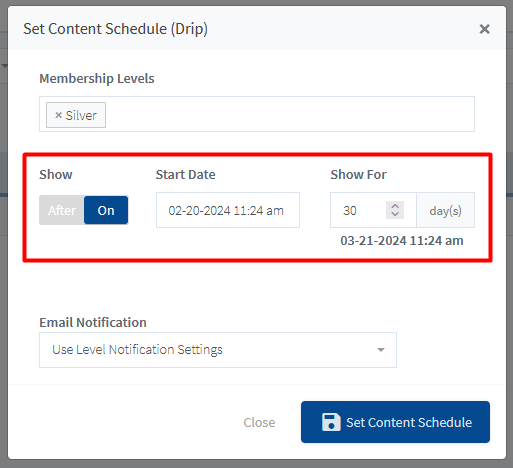
Task: Click the day(s) unit box
Action: point(446,210)
